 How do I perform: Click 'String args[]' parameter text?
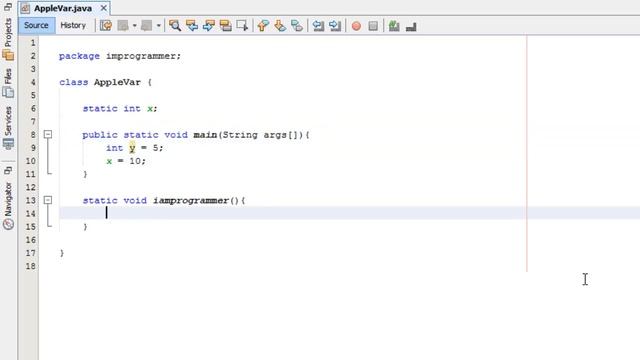(262, 135)
